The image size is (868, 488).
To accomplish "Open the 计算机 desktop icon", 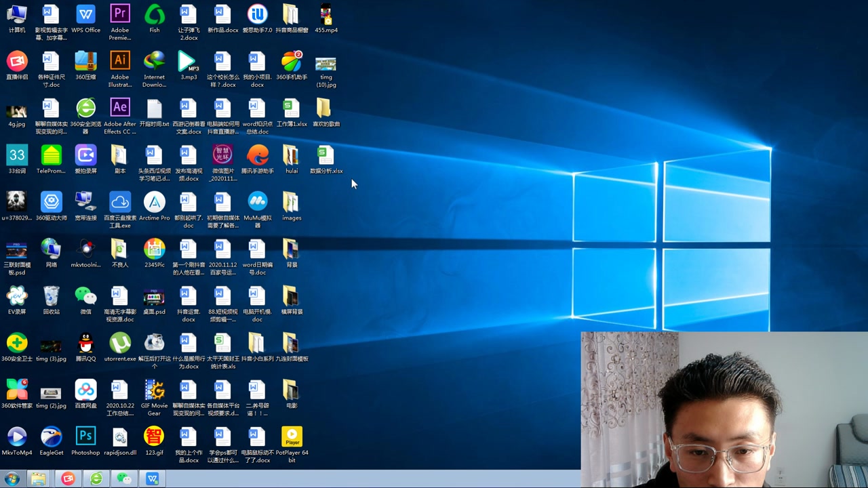I will click(x=17, y=19).
